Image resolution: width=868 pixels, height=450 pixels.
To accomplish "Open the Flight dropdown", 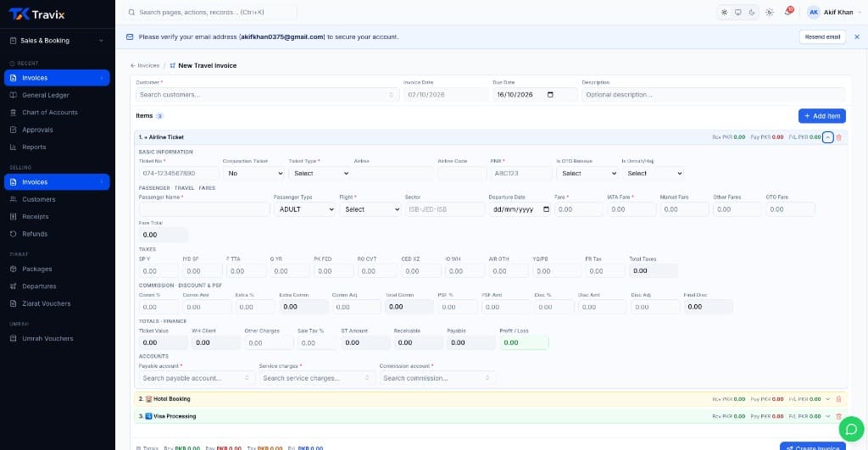I will pyautogui.click(x=370, y=209).
